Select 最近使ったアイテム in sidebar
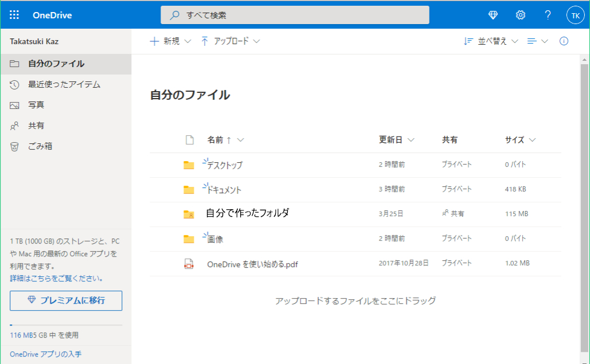 [x=64, y=84]
